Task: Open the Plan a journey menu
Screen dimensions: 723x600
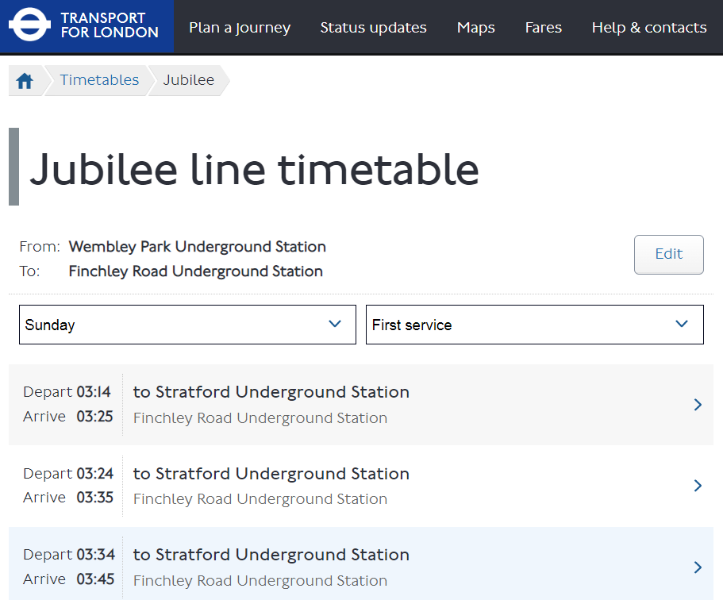Action: coord(239,27)
